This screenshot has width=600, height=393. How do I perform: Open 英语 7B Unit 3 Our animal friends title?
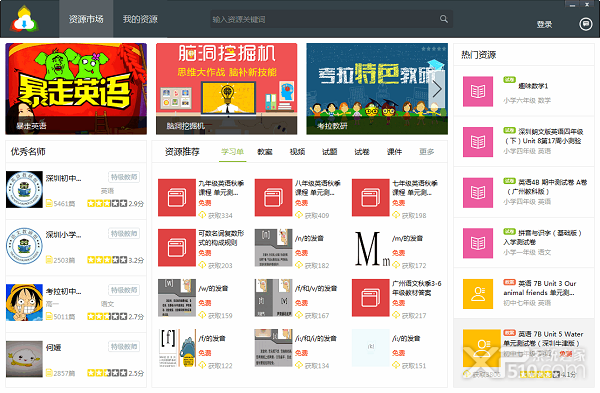coord(540,288)
